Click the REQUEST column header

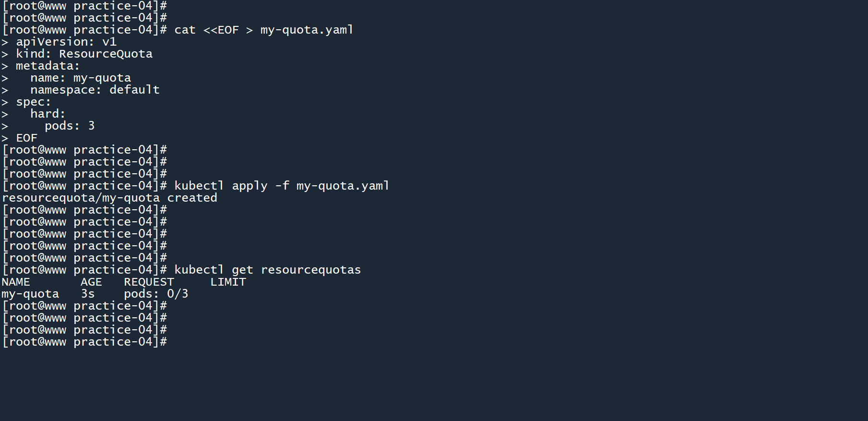149,282
